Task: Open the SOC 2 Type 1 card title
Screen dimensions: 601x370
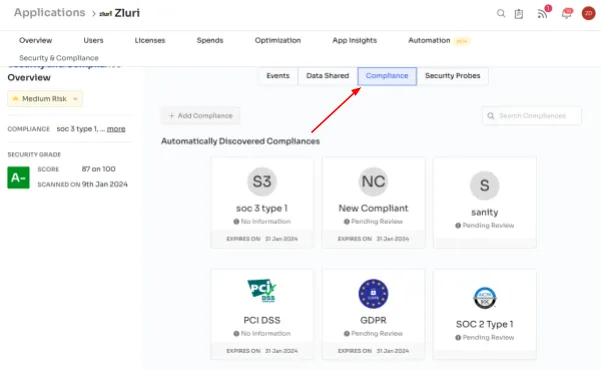Action: (x=484, y=324)
